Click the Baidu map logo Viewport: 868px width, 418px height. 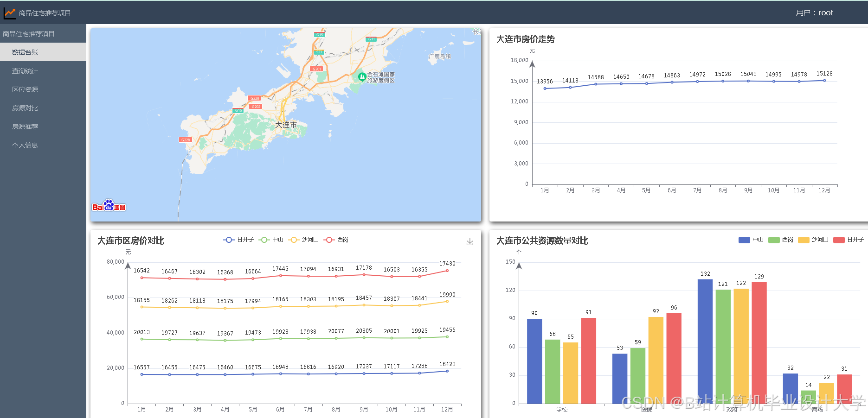click(109, 205)
